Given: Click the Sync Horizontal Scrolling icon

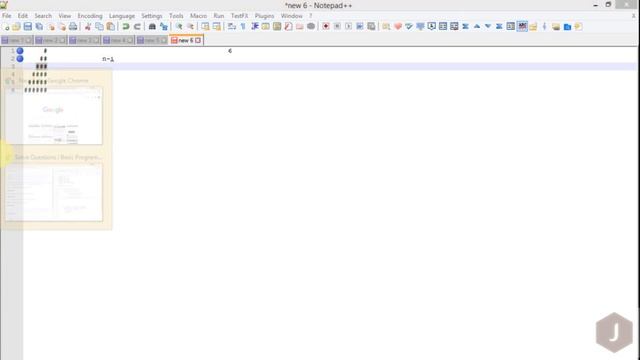Looking at the screenshot, I should tap(217, 27).
